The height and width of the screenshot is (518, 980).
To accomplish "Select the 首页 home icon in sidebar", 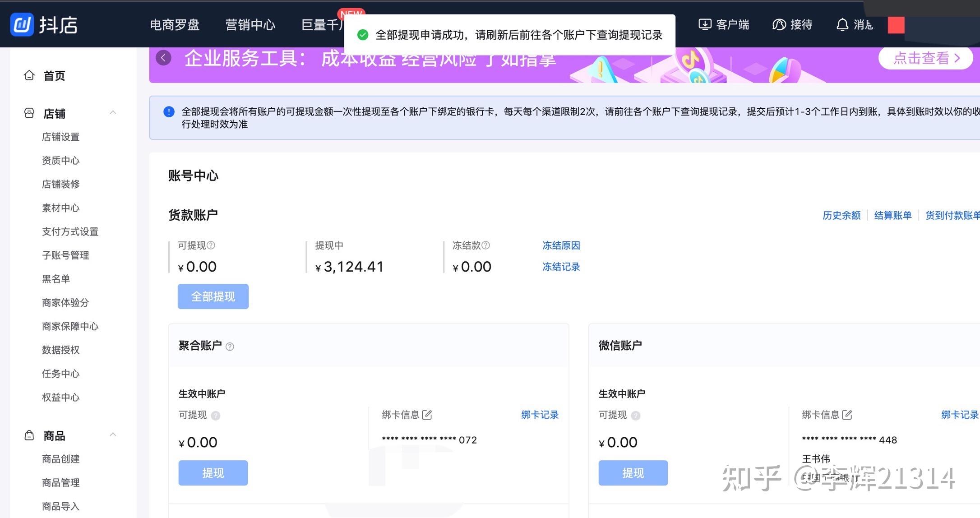I will point(29,75).
